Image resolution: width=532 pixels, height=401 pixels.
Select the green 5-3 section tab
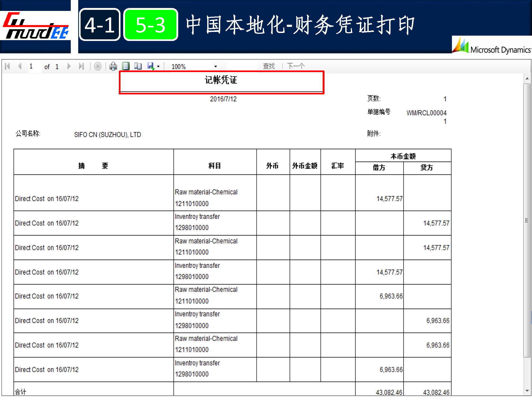pyautogui.click(x=151, y=25)
